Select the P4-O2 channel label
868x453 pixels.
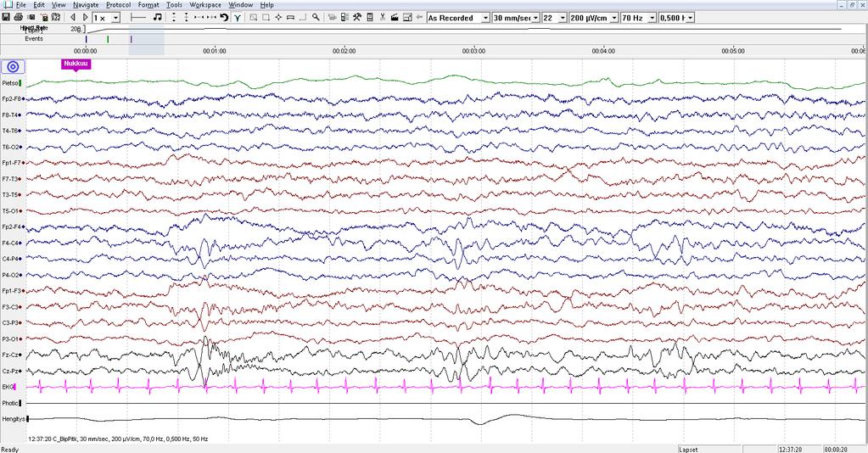tap(12, 275)
